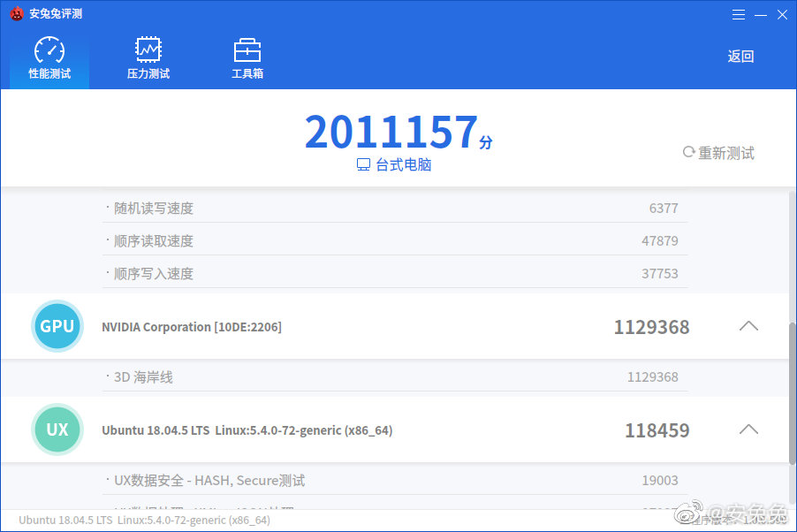Switch to the 压力测试 stress test tab

click(x=148, y=57)
